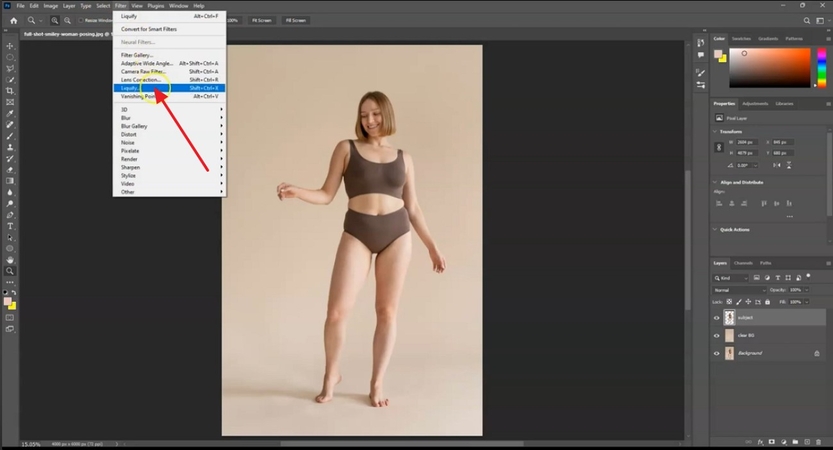Select the Clone Stamp tool
The image size is (833, 450).
click(10, 147)
